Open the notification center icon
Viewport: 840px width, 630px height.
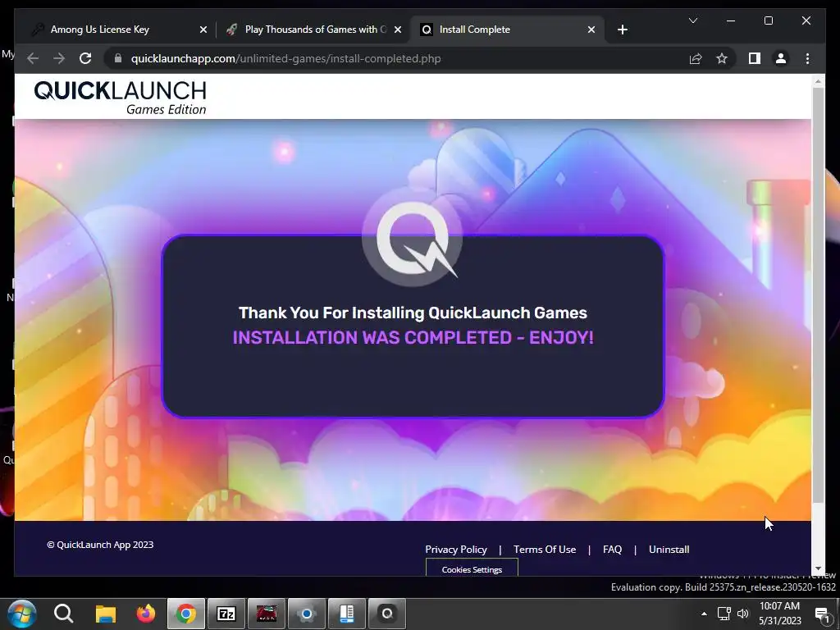click(x=822, y=614)
